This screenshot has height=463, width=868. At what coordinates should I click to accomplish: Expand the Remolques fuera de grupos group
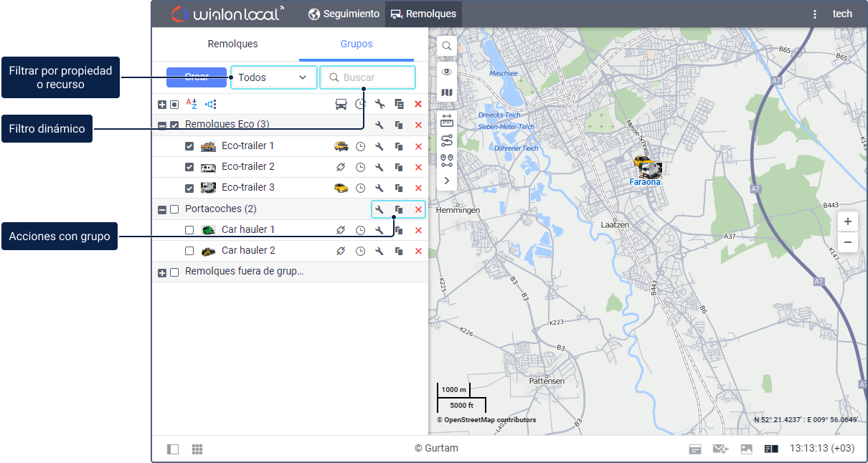coord(162,272)
